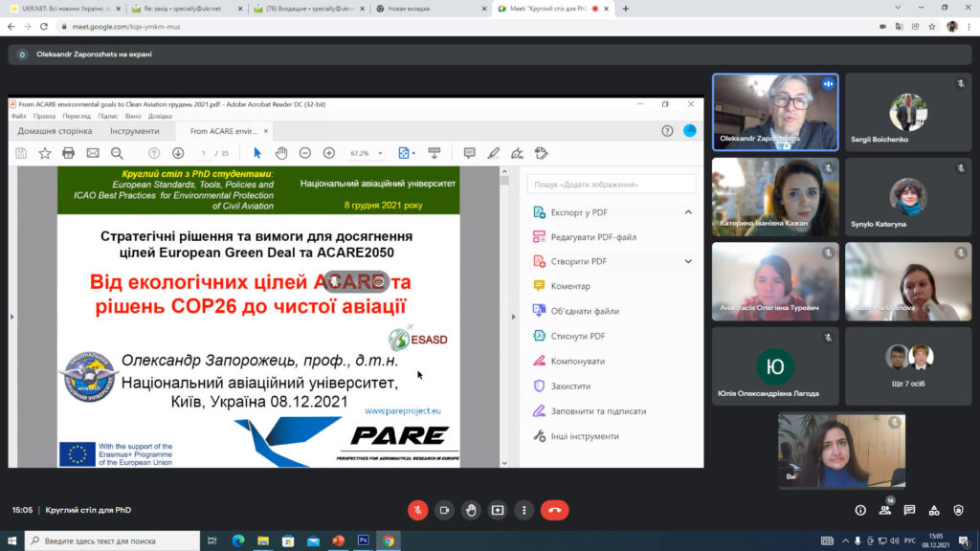This screenshot has height=551, width=980.
Task: Show the participants list with 16 people
Action: click(885, 510)
